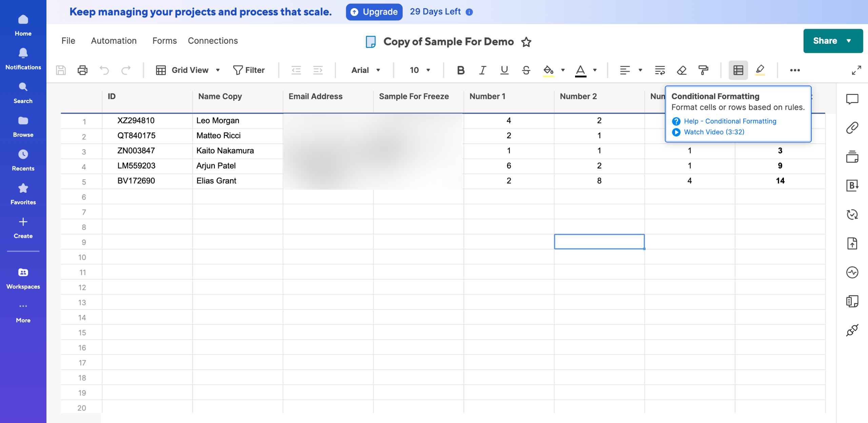Click the Filter button
The width and height of the screenshot is (868, 423).
click(249, 70)
